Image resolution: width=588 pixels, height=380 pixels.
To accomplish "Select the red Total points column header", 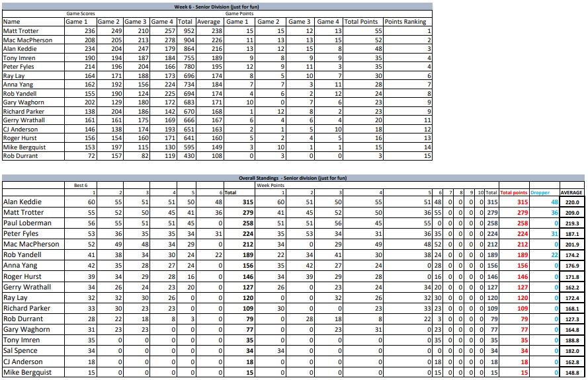I will point(514,192).
